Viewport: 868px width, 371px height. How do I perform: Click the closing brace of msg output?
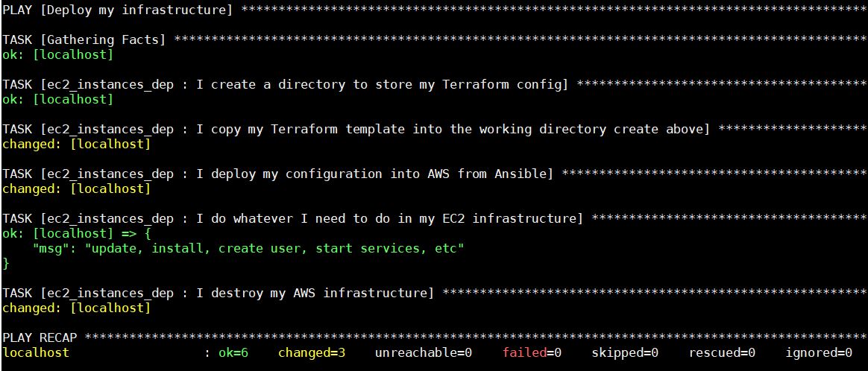pos(5,264)
